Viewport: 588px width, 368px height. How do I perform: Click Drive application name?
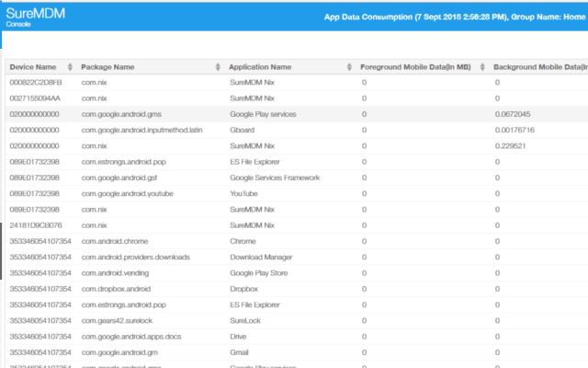coord(238,337)
